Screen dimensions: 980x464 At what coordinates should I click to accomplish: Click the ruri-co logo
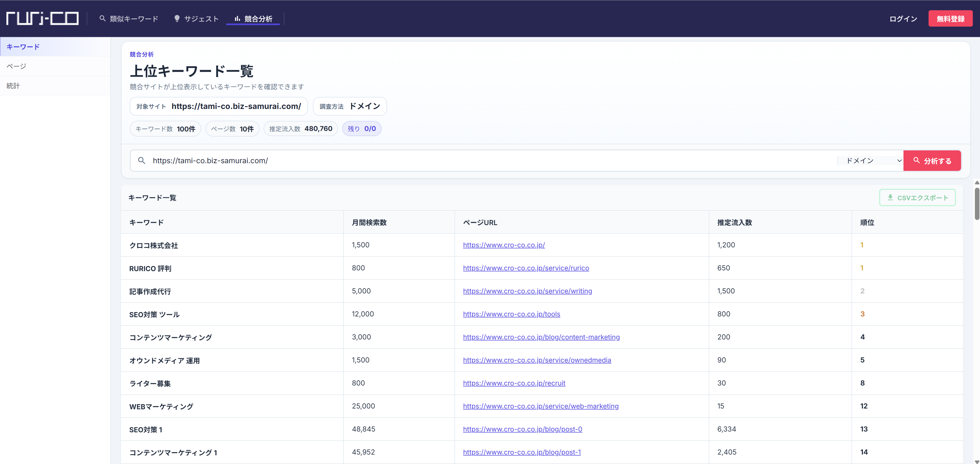(x=42, y=18)
